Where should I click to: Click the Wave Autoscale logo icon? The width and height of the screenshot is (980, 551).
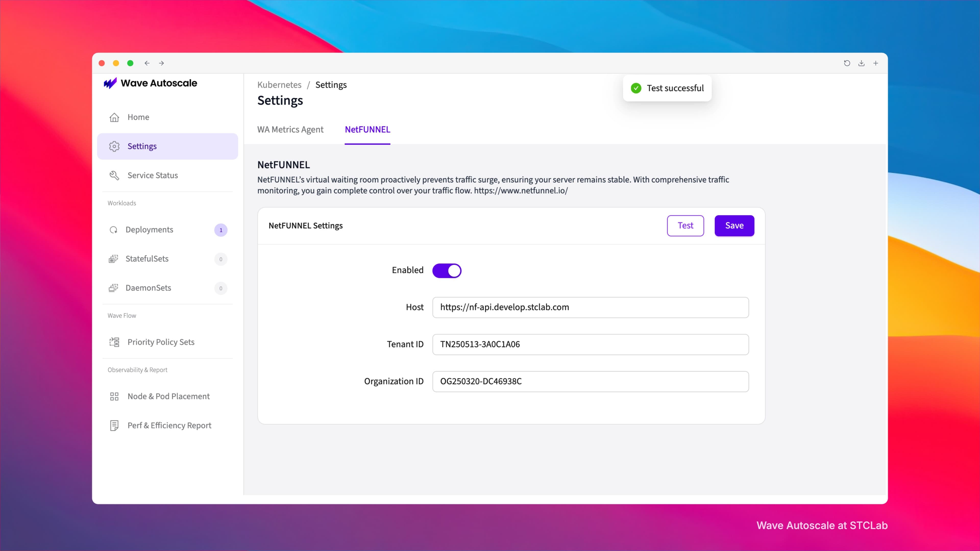[110, 83]
